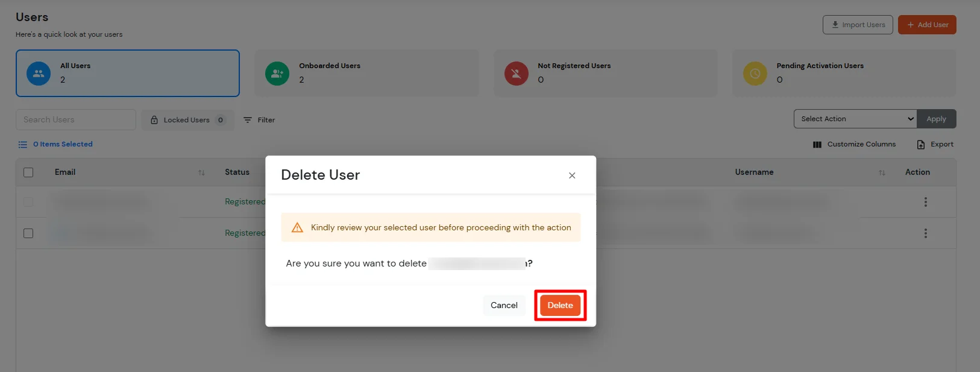Open the first row action menu dots
Image resolution: width=980 pixels, height=372 pixels.
click(x=926, y=202)
